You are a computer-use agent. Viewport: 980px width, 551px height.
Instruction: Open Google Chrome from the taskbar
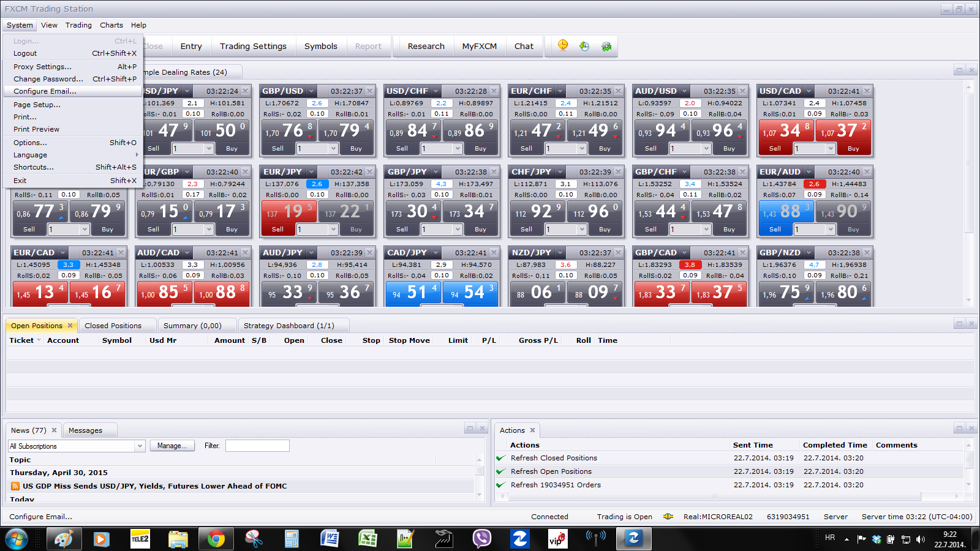click(x=216, y=539)
